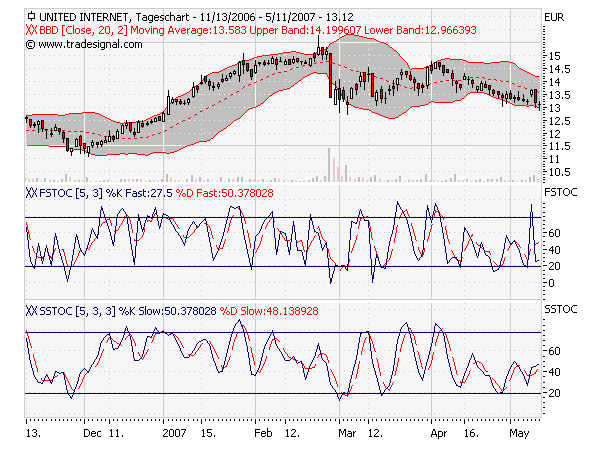
Task: Click the candlestick icon beside UNITED INTERNET
Action: [x=31, y=17]
